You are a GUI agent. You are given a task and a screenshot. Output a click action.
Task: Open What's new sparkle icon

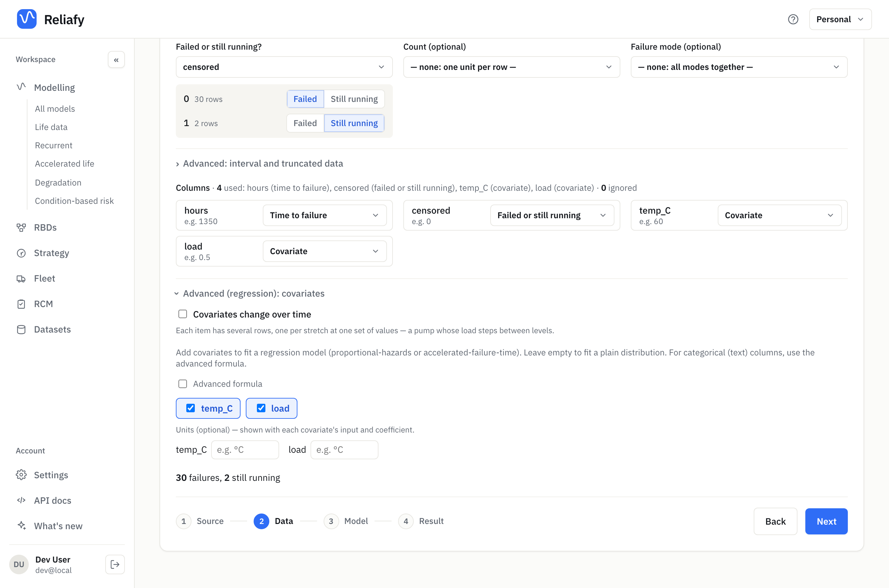(x=21, y=526)
